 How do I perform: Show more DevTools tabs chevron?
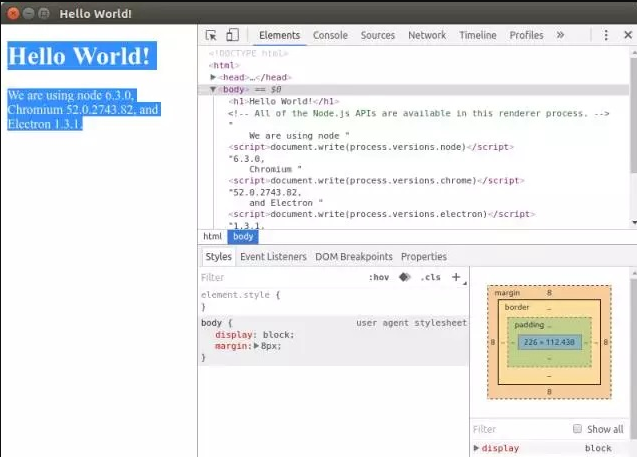tap(560, 35)
